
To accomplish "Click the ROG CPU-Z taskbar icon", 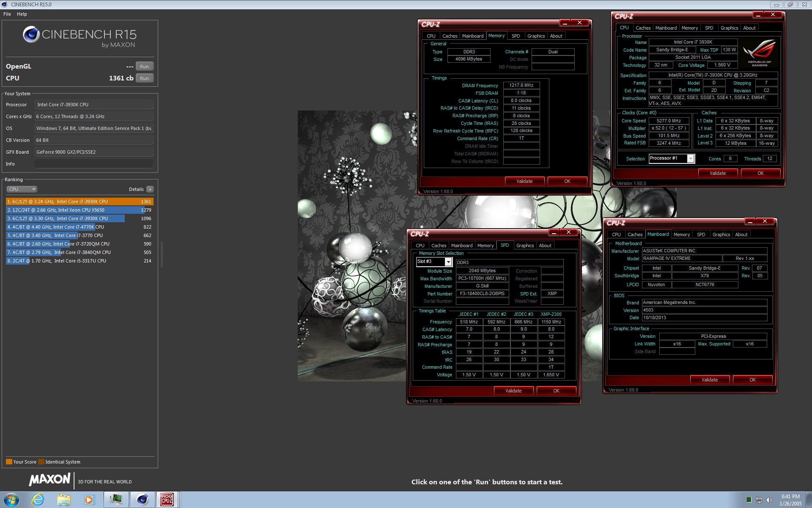I will coord(167,500).
